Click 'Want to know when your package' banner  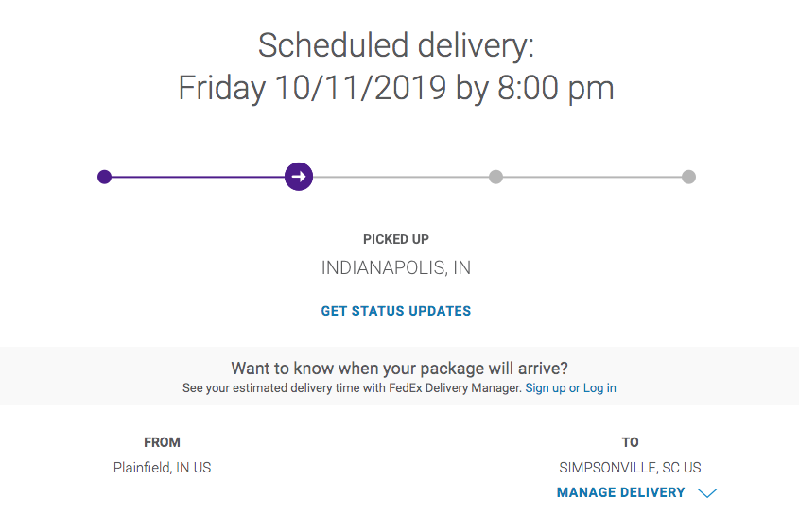coord(399,376)
